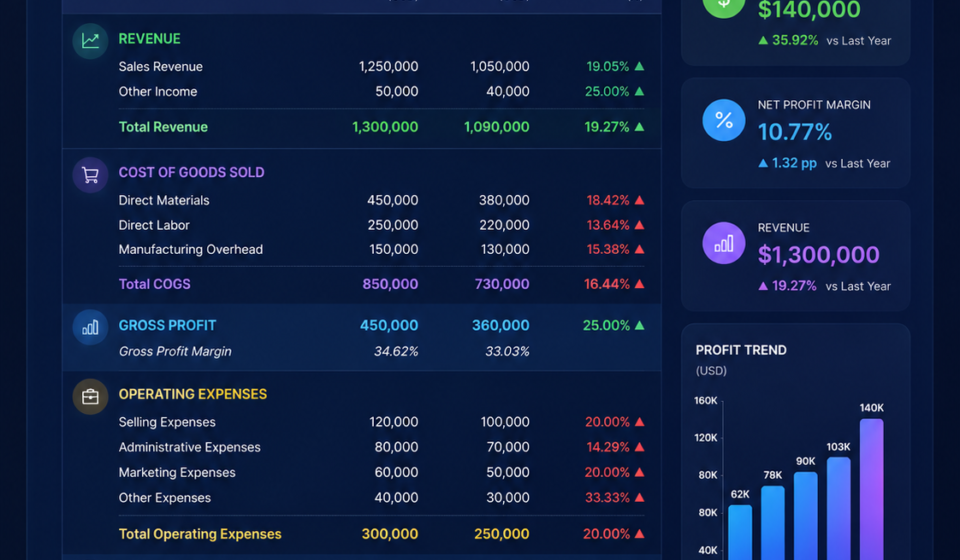Click the blue arrow beside 1.32 pp
960x560 pixels.
click(763, 163)
